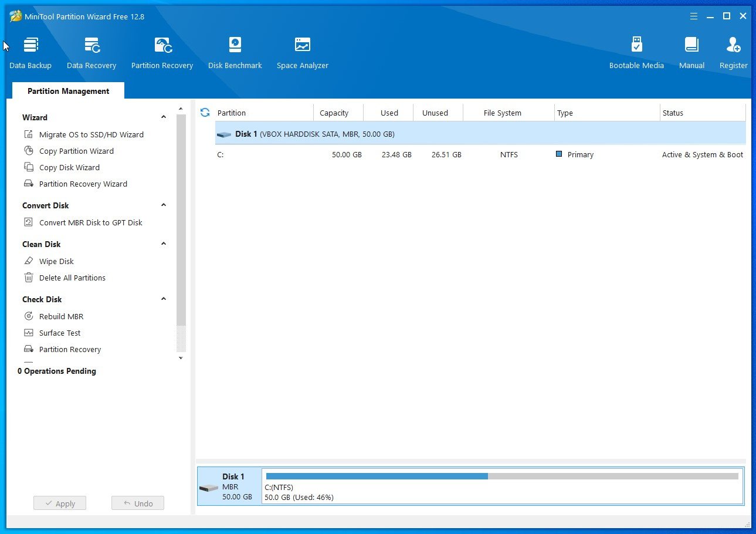Click the blue Primary type color square
Viewport: 756px width, 534px height.
pos(559,154)
